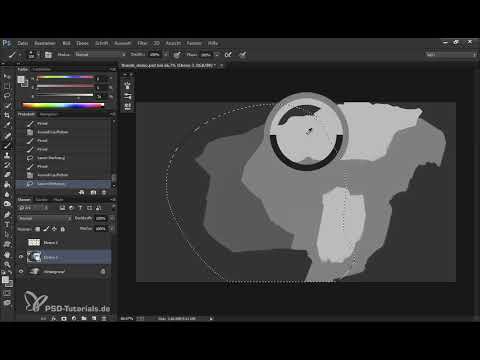Select the Pen tool

7,214
